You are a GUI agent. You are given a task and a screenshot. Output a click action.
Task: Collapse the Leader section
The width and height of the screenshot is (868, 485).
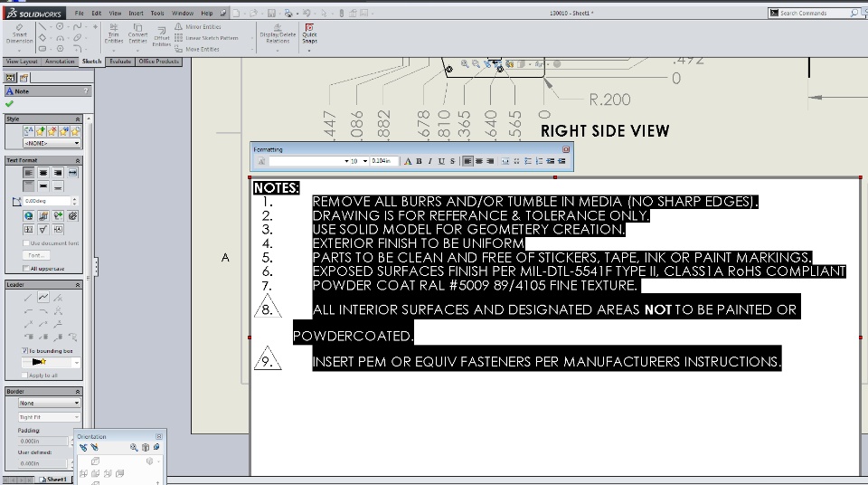point(78,284)
